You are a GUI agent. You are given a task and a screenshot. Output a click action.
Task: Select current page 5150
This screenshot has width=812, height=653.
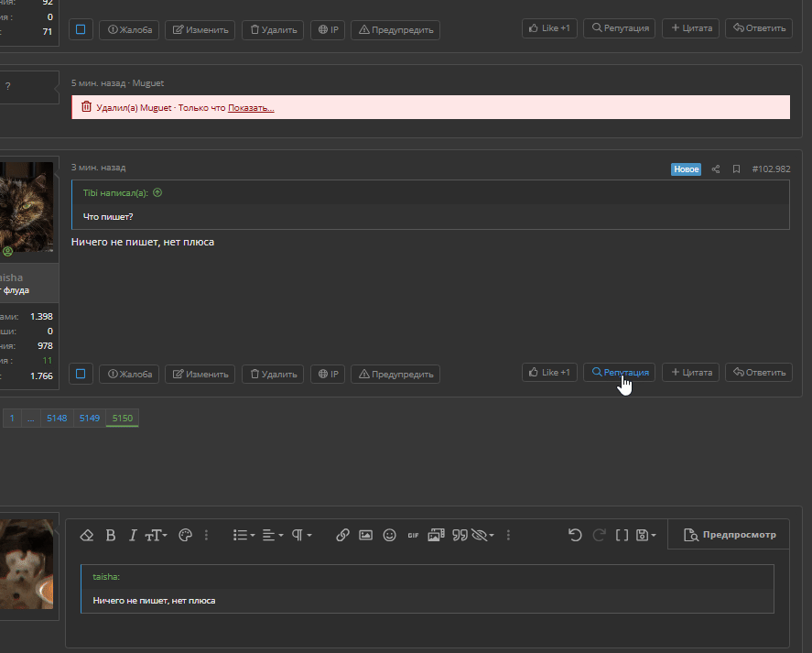pyautogui.click(x=123, y=419)
